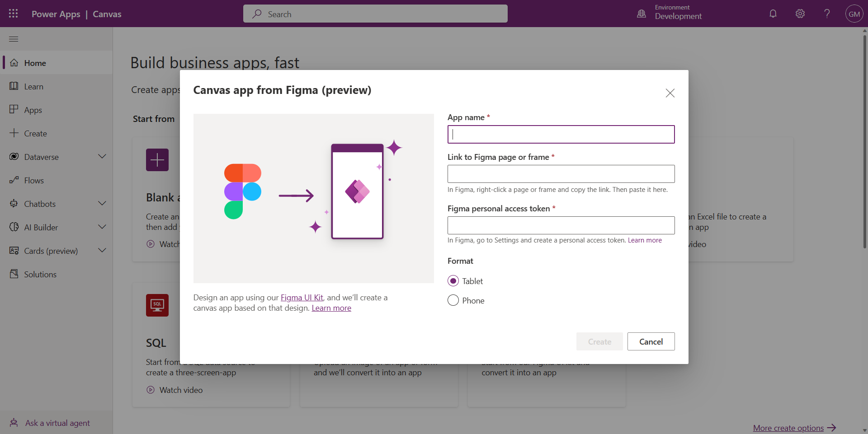Screen dimensions: 868x434
Task: Open Apps in the sidebar
Action: tap(56, 110)
